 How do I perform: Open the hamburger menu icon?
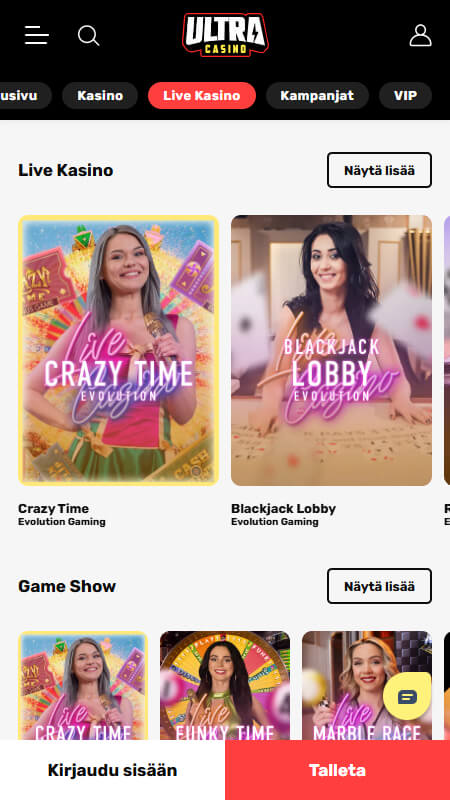37,35
